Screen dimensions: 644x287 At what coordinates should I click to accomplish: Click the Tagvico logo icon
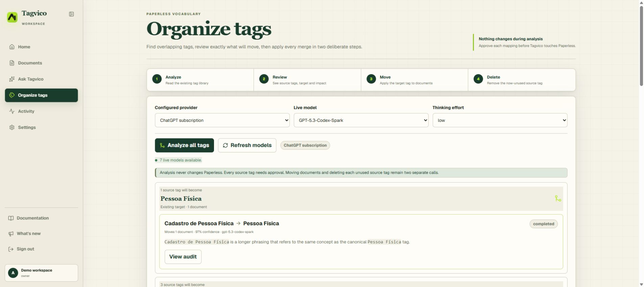coord(12,17)
